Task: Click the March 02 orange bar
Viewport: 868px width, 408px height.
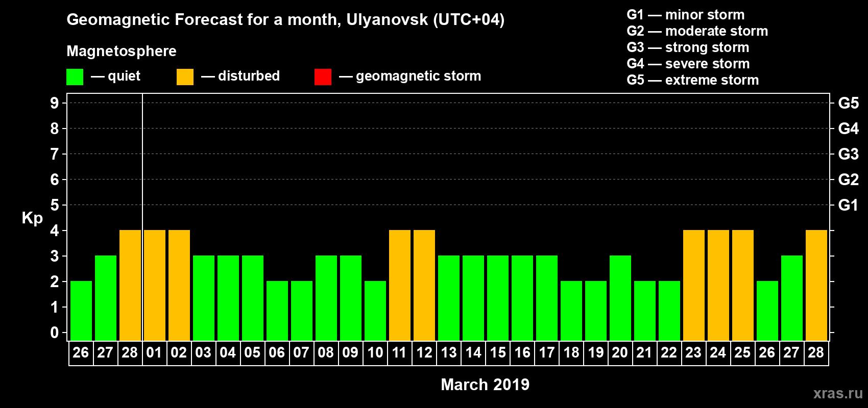Action: point(179,285)
